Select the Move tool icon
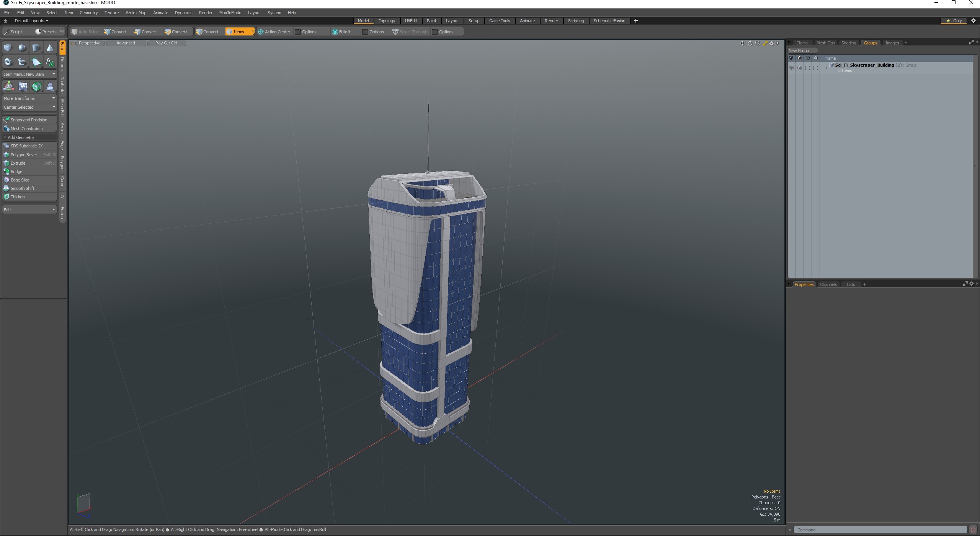This screenshot has height=536, width=980. pos(8,85)
